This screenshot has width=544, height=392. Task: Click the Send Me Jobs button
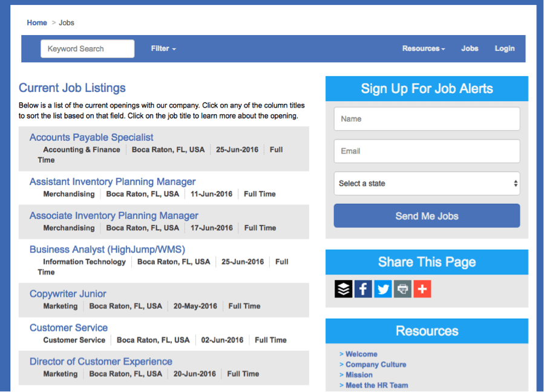tap(427, 216)
